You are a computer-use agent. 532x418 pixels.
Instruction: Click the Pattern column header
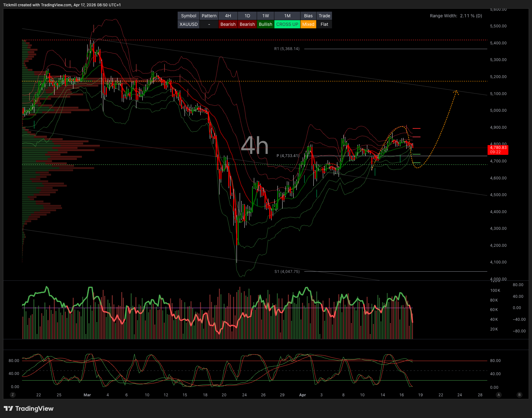209,16
